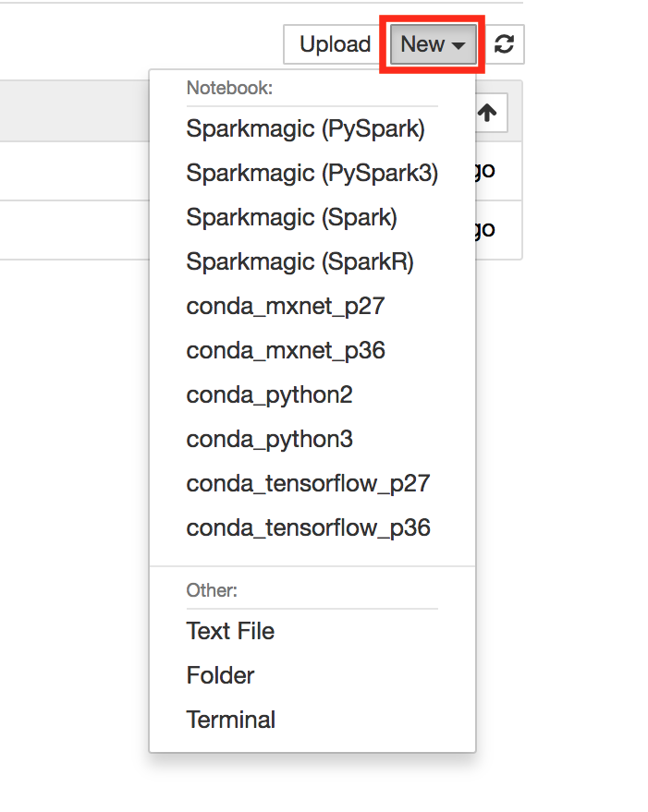Viewport: 648px width, 812px height.
Task: Choose Sparkmagic (SparkR) from the menu
Action: [300, 261]
